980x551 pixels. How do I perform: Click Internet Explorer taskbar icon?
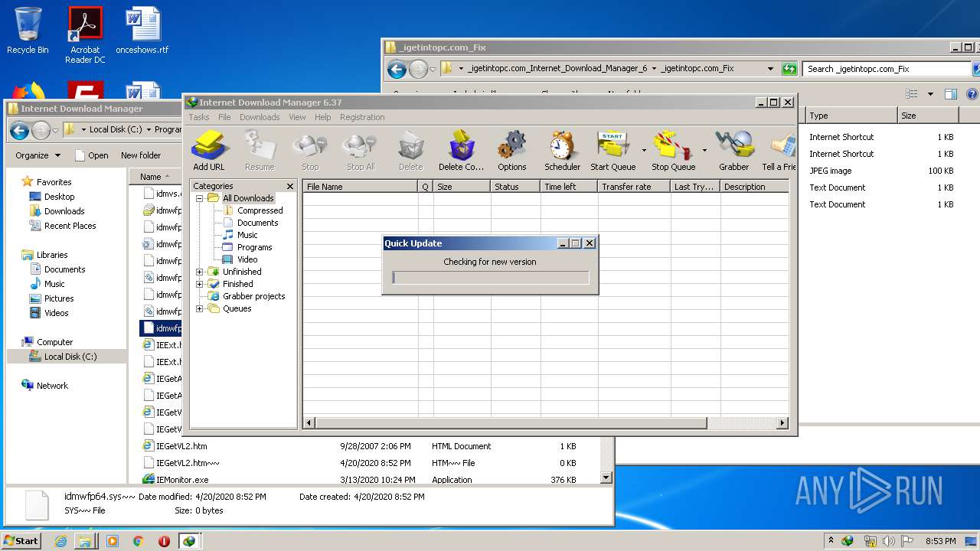pyautogui.click(x=60, y=541)
